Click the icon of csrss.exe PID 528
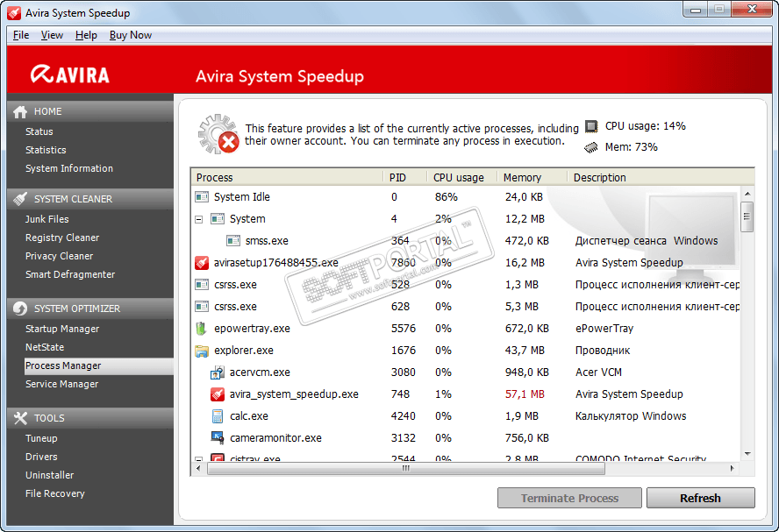The width and height of the screenshot is (779, 532). click(202, 284)
